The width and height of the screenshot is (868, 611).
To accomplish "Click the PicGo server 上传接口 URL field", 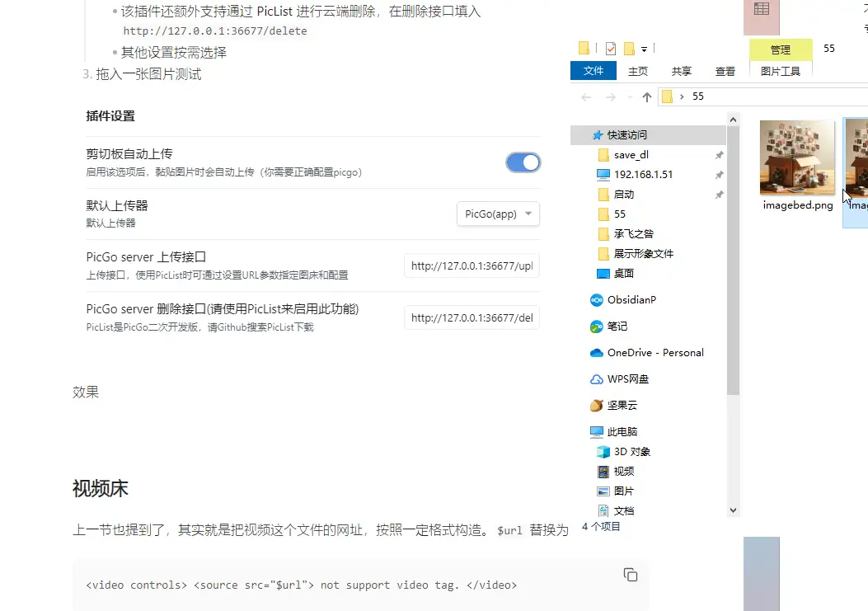I will point(472,266).
